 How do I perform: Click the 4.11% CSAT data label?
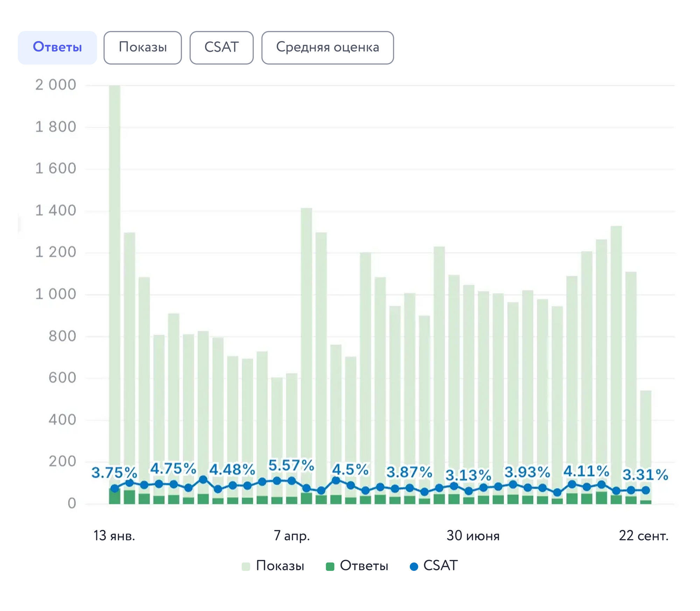tap(586, 471)
